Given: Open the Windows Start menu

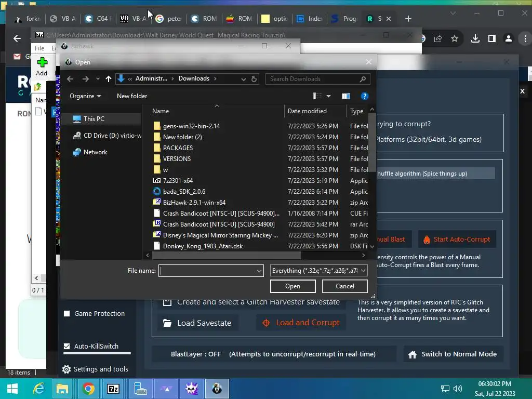Looking at the screenshot, I should [x=12, y=389].
